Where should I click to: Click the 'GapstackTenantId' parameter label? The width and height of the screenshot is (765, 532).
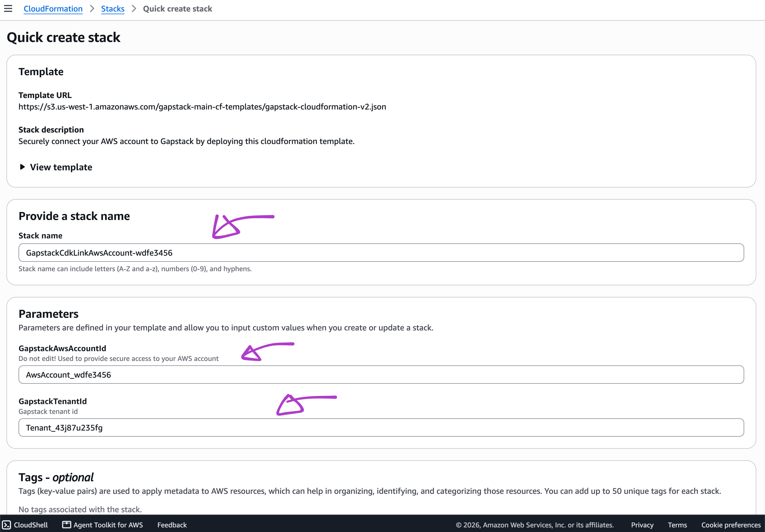point(53,401)
